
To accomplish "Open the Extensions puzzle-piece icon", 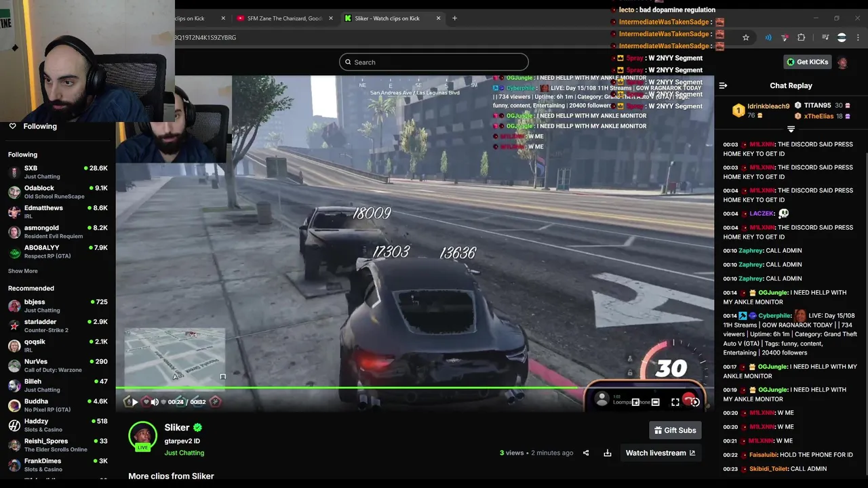I will pos(801,37).
